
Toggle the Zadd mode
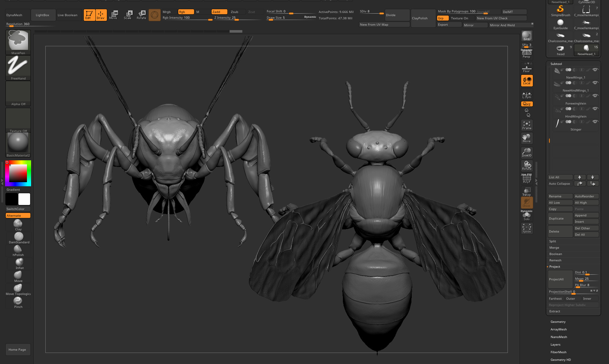coord(219,12)
